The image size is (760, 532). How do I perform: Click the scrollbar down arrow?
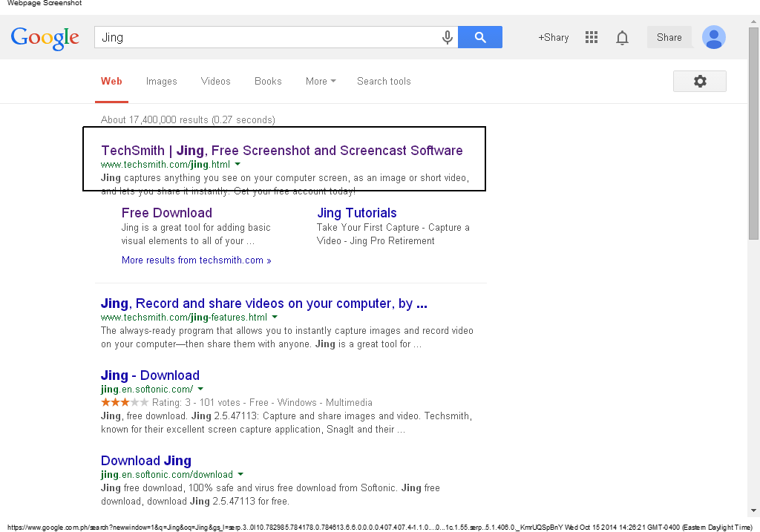coord(753,510)
